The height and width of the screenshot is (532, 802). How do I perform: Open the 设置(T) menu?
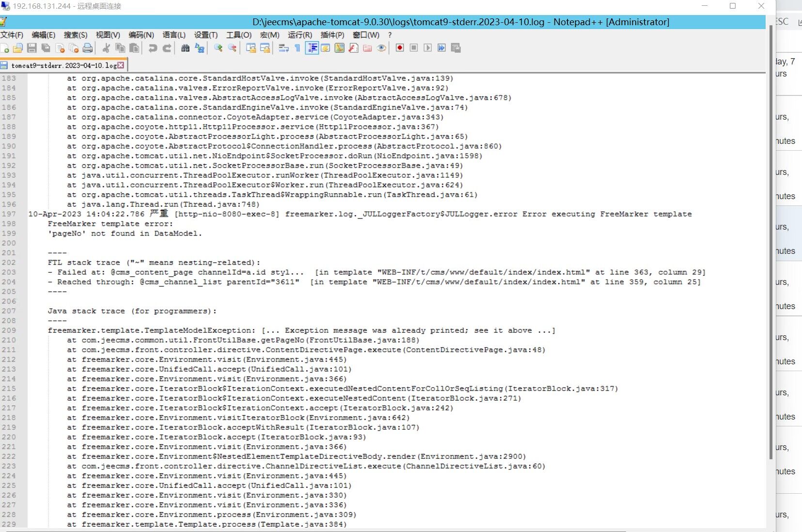(206, 35)
